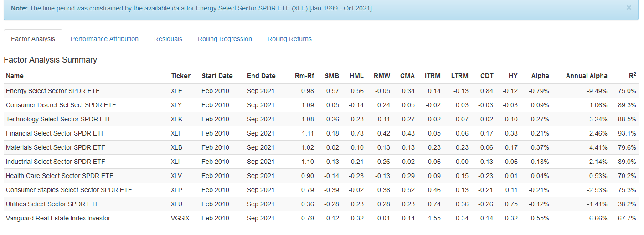Select Financial Select Sector SPDR ETF name
644x235 pixels.
coord(56,133)
